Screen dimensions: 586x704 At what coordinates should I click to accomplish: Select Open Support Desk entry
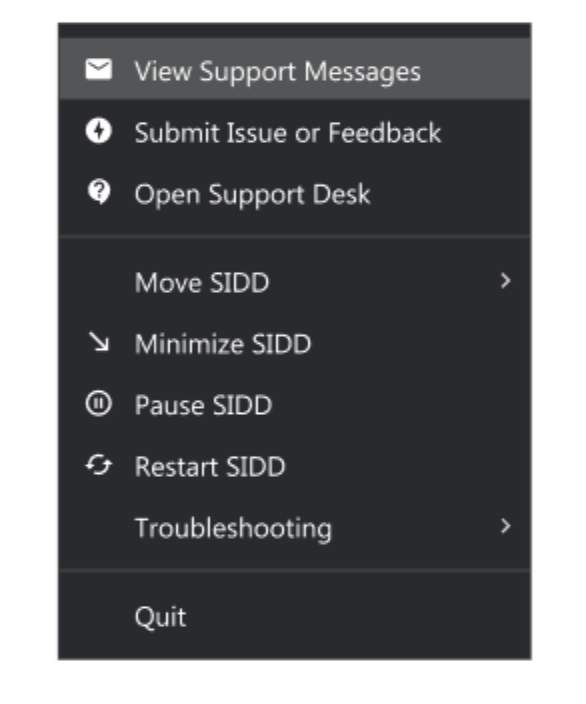[295, 193]
